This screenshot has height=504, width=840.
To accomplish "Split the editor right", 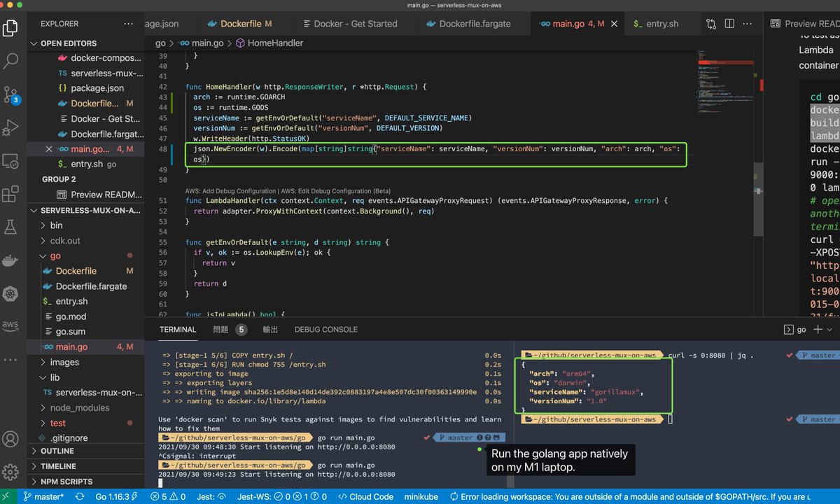I will (x=729, y=24).
